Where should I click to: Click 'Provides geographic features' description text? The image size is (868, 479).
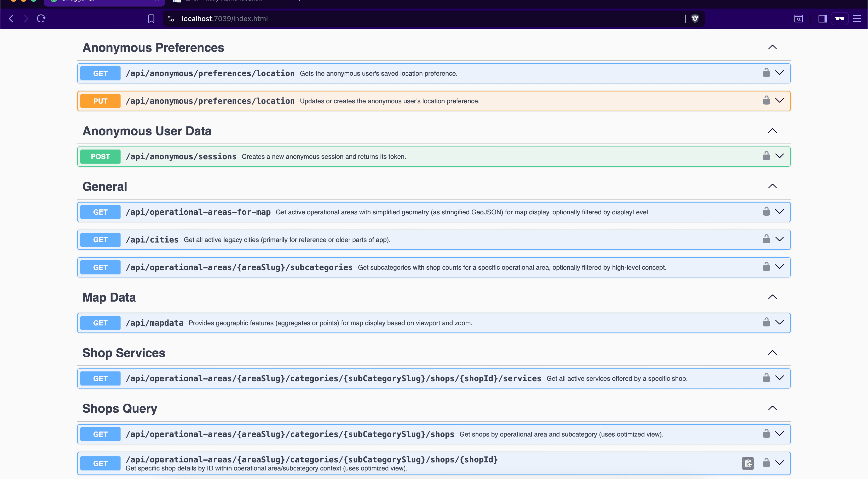coord(331,323)
